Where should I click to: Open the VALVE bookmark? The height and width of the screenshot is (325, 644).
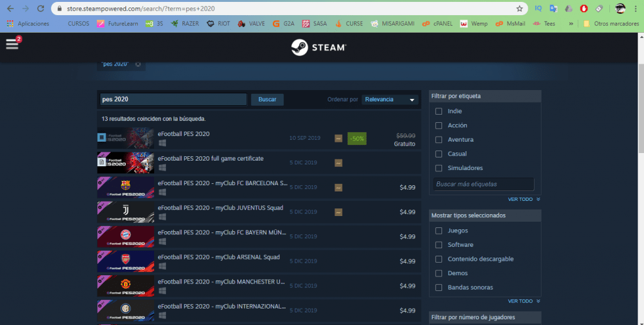252,24
